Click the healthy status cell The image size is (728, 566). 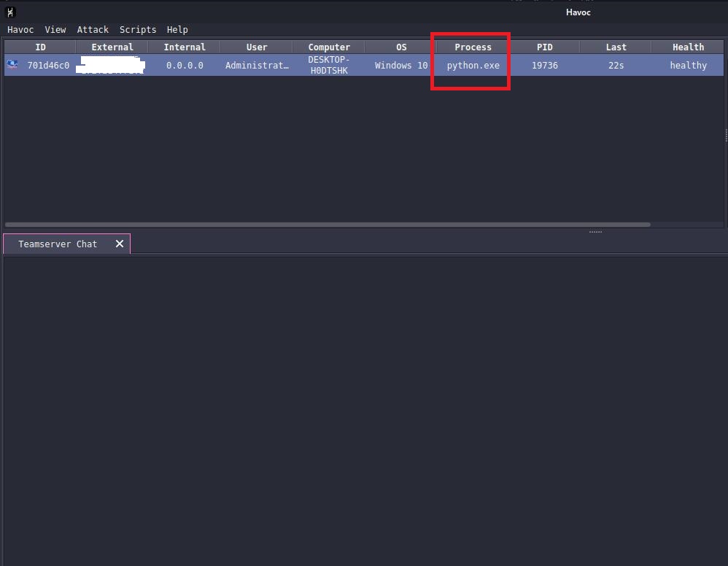coord(688,66)
